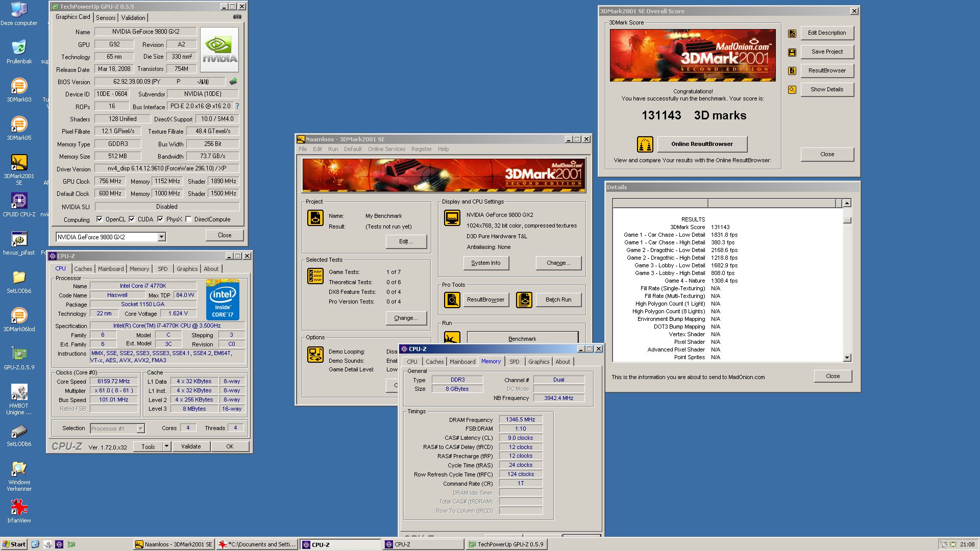Click the CPU-Z OK button
This screenshot has height=551, width=980.
click(x=230, y=446)
